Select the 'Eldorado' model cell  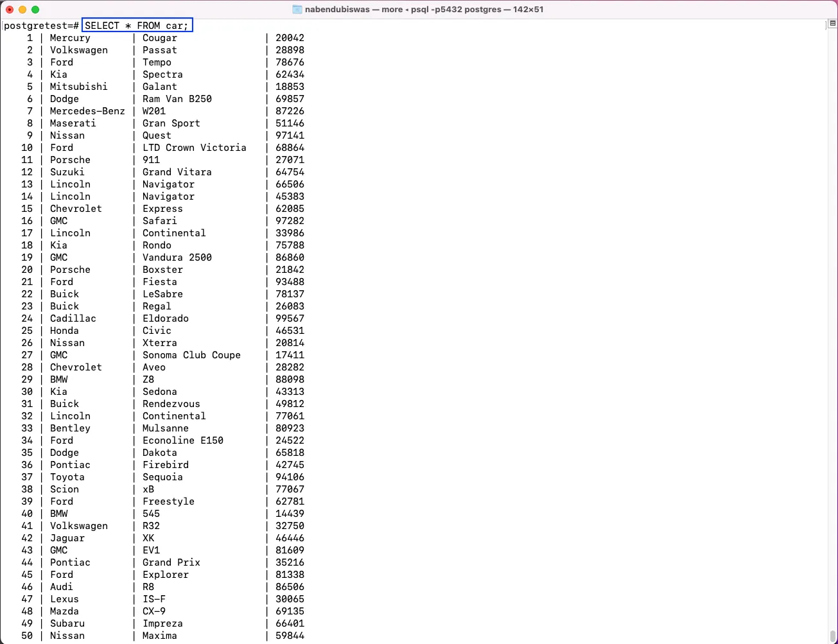click(166, 318)
